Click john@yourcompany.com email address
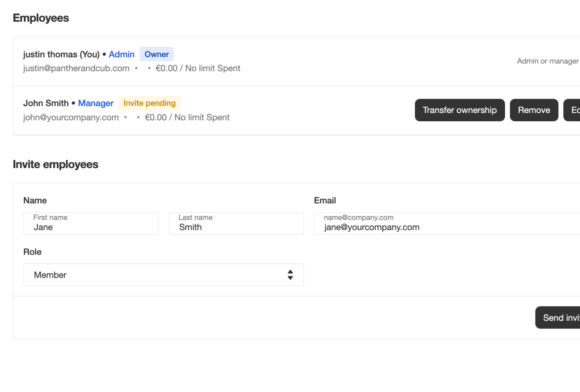Viewport: 580px width, 392px height. [71, 117]
